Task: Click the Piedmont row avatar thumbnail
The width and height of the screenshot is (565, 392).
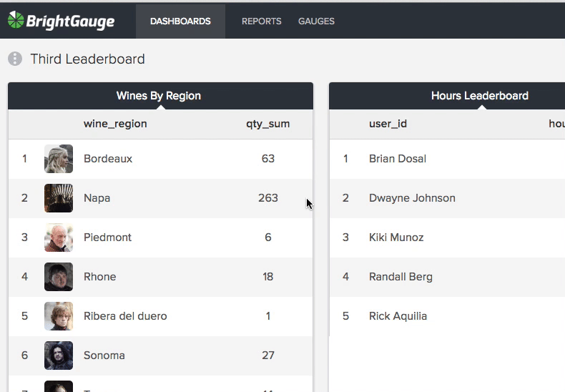Action: click(59, 237)
